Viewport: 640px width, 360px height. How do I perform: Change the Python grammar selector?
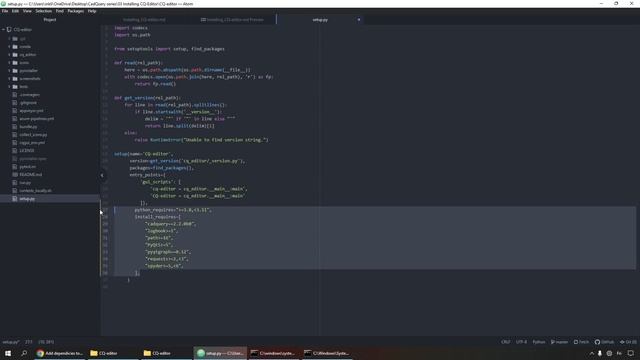(539, 342)
